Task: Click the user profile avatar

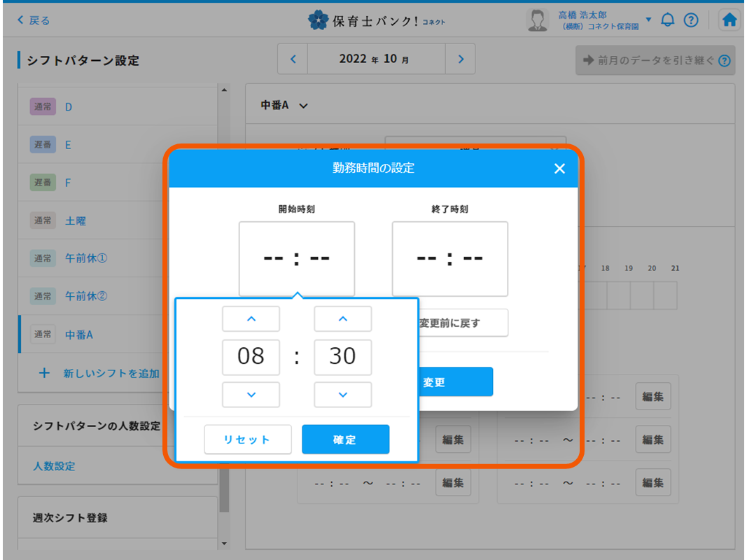Action: click(x=537, y=20)
